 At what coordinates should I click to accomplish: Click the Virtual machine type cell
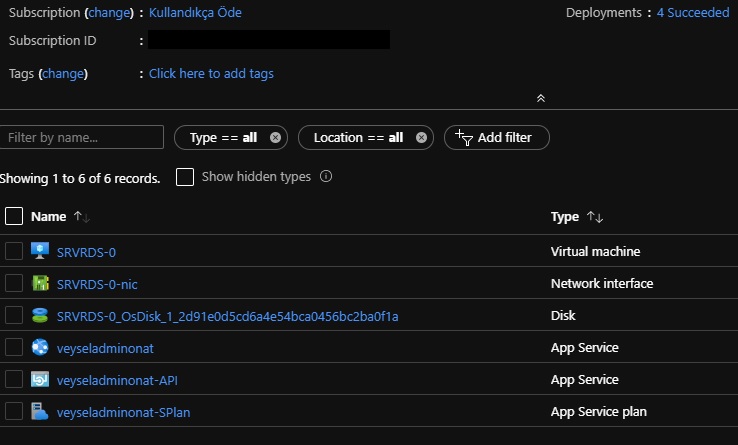(x=595, y=251)
